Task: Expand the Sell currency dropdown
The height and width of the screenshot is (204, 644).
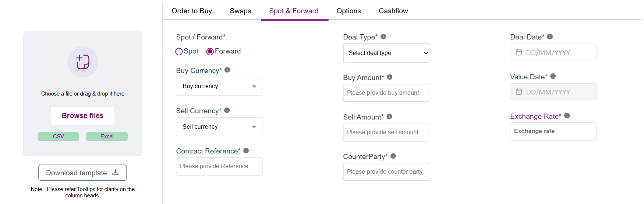Action: coord(219,127)
